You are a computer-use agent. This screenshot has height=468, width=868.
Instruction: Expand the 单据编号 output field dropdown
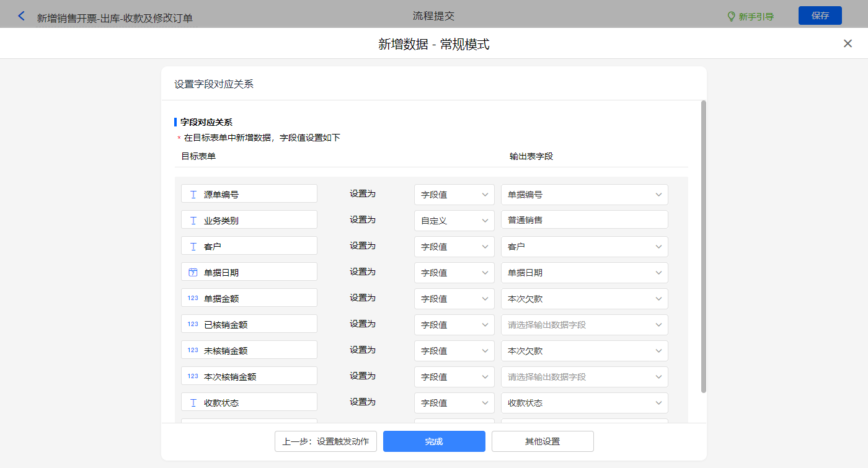[x=584, y=195]
